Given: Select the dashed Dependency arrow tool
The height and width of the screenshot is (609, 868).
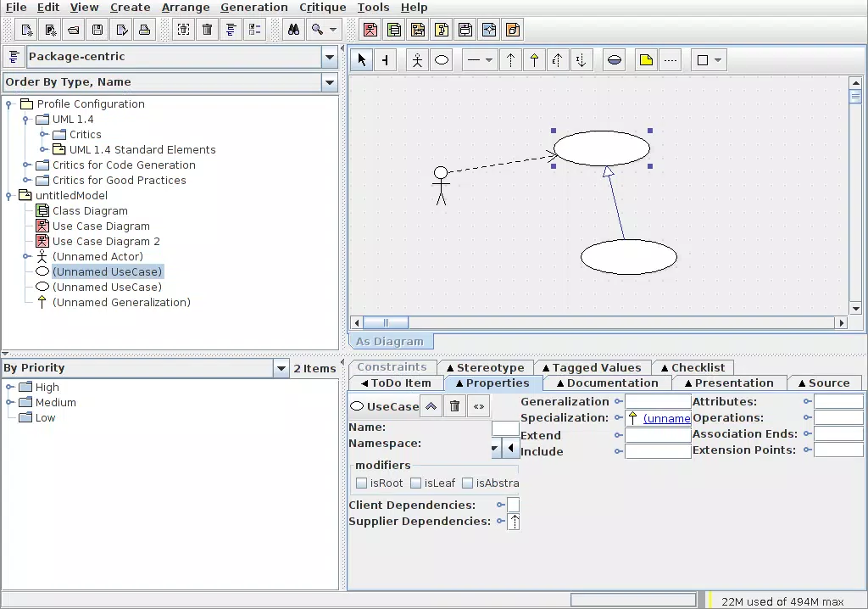Looking at the screenshot, I should pos(510,60).
